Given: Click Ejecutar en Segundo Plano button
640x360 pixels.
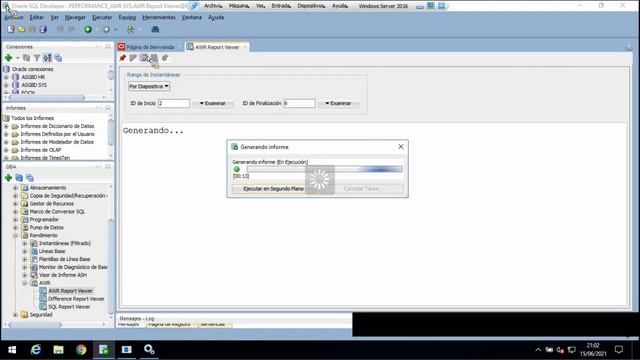Looking at the screenshot, I should click(273, 189).
